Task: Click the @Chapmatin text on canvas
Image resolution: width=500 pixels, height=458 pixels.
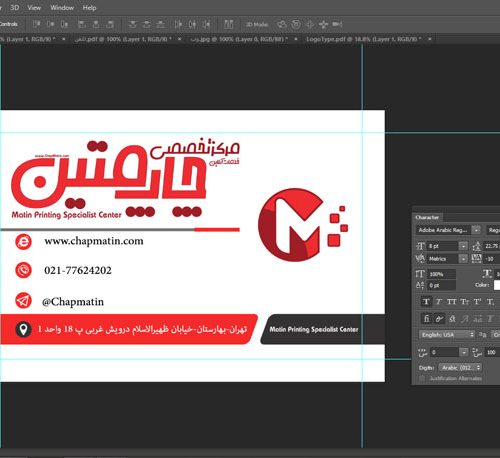Action: pyautogui.click(x=73, y=302)
